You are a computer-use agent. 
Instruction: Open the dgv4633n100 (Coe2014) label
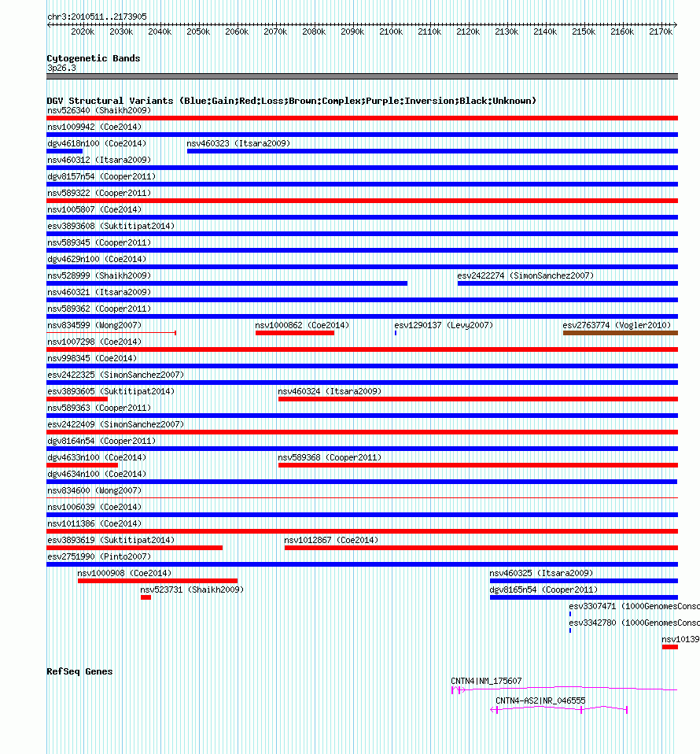(x=97, y=457)
